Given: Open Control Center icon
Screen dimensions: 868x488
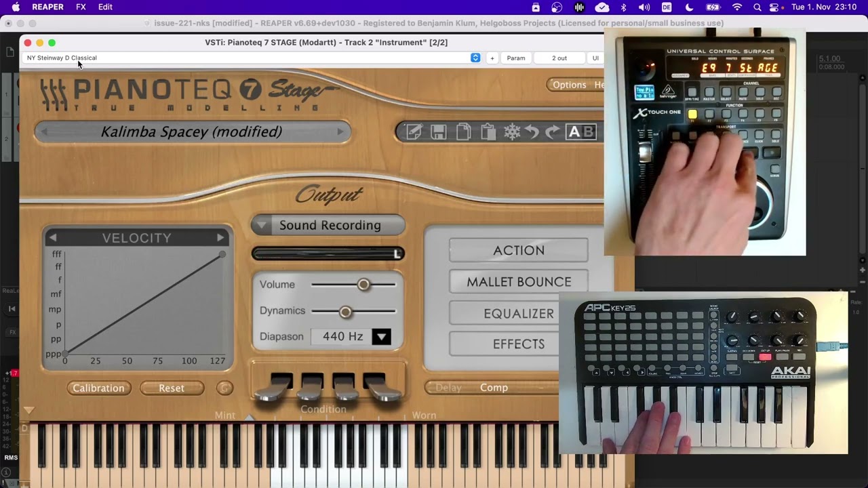Looking at the screenshot, I should (774, 7).
